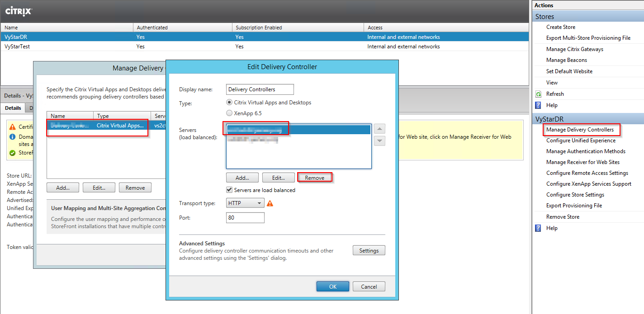Click the orange warning icon beside HTTP
Screen dimensions: 644x314
pyautogui.click(x=270, y=203)
